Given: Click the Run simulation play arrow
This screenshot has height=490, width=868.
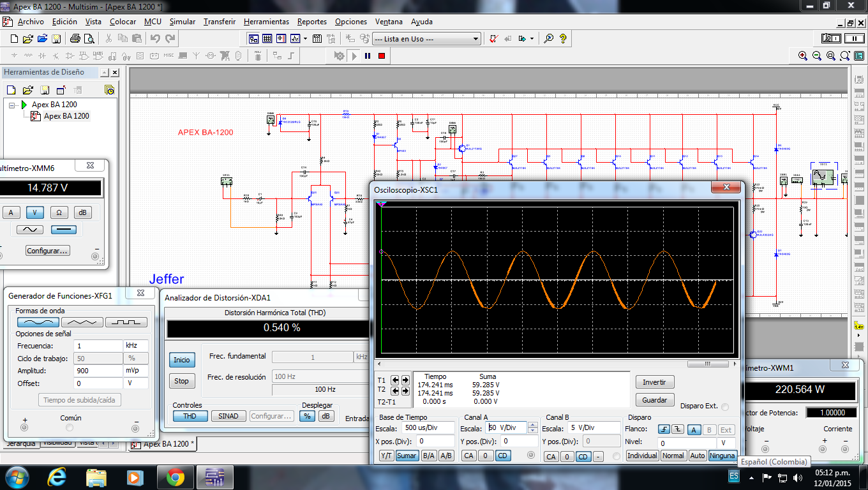Looking at the screenshot, I should pos(354,56).
